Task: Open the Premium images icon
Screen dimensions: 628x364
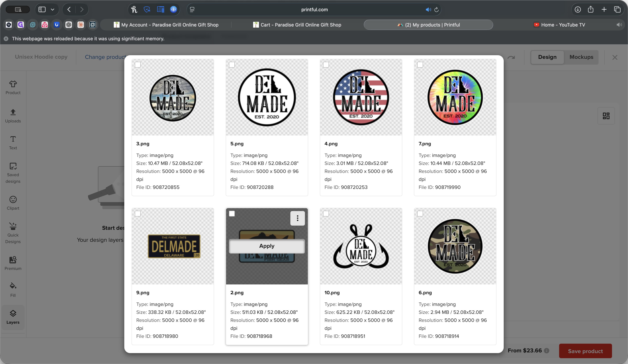Action: click(13, 263)
